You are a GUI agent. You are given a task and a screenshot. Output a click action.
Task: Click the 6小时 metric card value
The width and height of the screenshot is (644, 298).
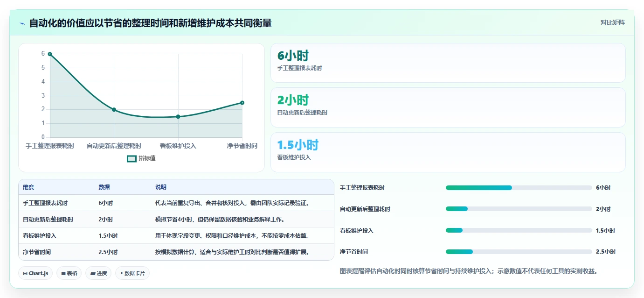tap(293, 56)
